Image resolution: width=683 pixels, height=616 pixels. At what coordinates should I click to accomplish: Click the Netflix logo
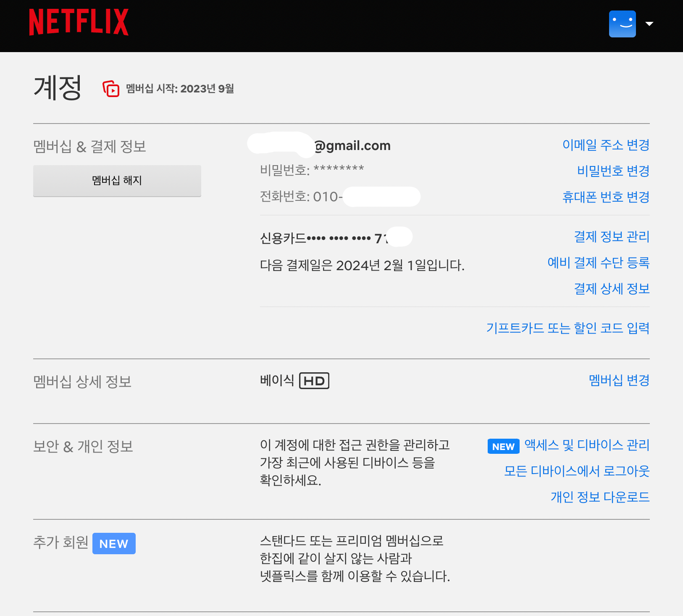point(79,22)
